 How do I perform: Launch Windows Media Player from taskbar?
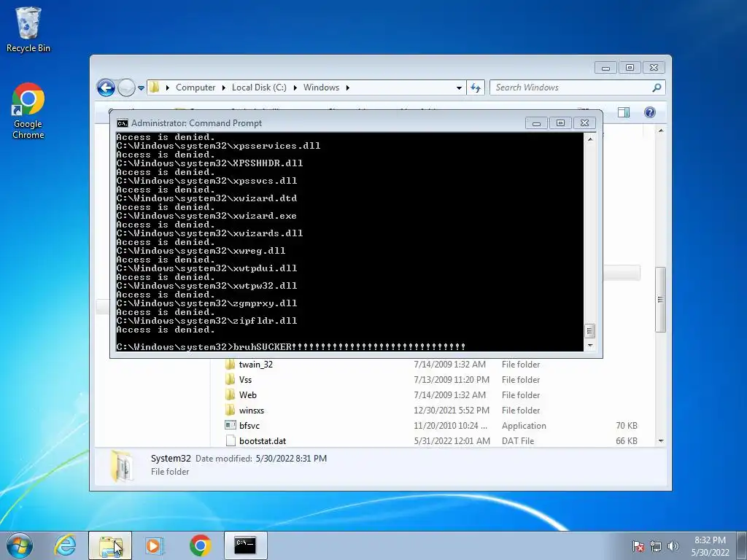(x=155, y=545)
